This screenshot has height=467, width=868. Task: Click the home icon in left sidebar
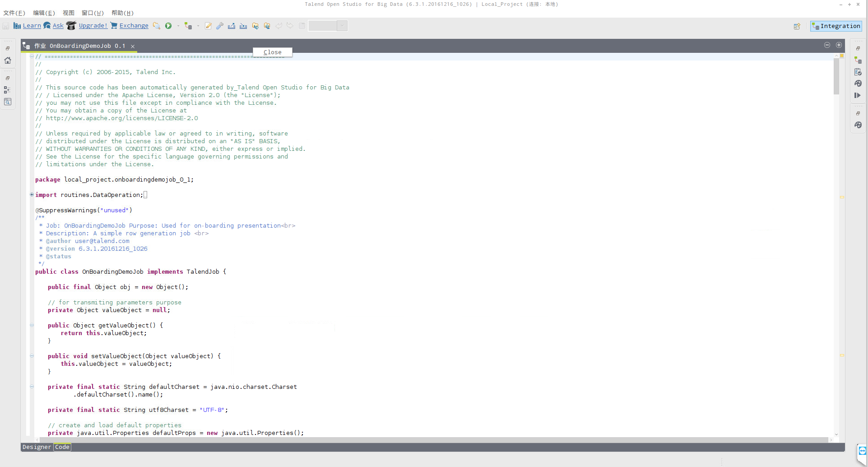(8, 60)
